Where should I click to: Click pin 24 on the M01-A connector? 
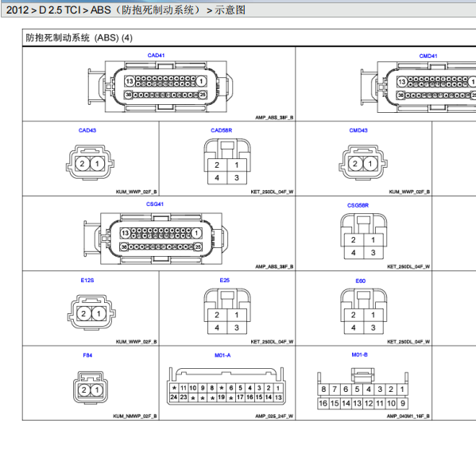pyautogui.click(x=174, y=398)
